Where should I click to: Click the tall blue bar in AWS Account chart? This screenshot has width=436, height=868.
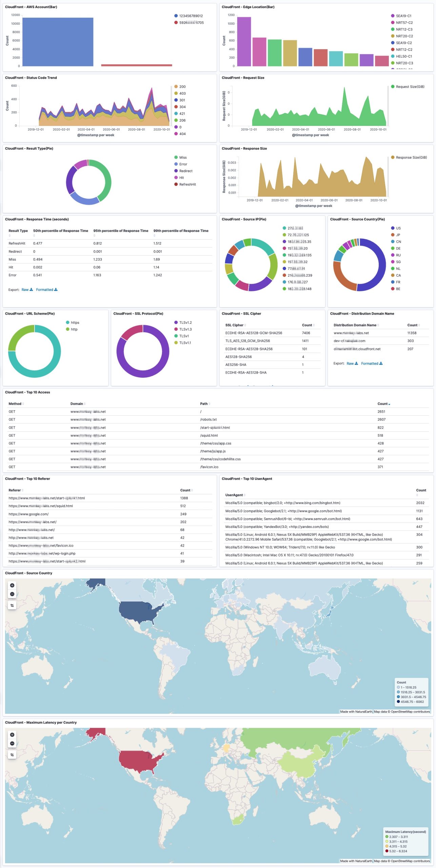tap(58, 42)
